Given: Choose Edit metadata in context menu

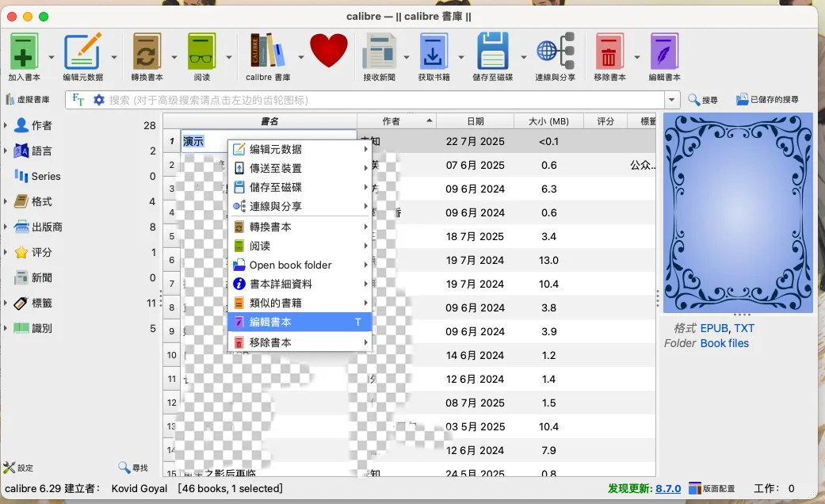Looking at the screenshot, I should coord(300,150).
